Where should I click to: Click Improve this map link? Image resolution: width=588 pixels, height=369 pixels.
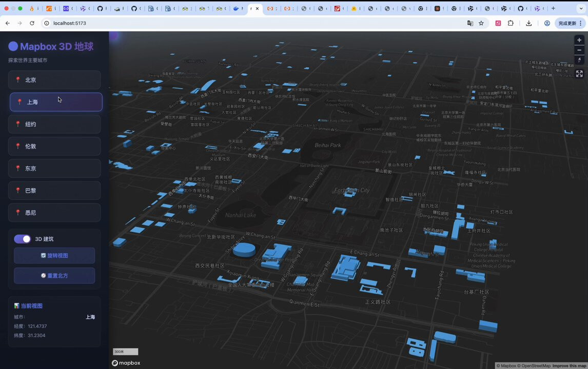coord(569,365)
